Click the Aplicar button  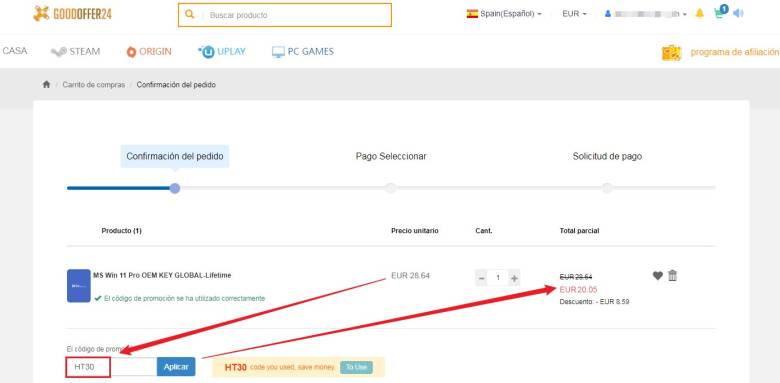[176, 367]
